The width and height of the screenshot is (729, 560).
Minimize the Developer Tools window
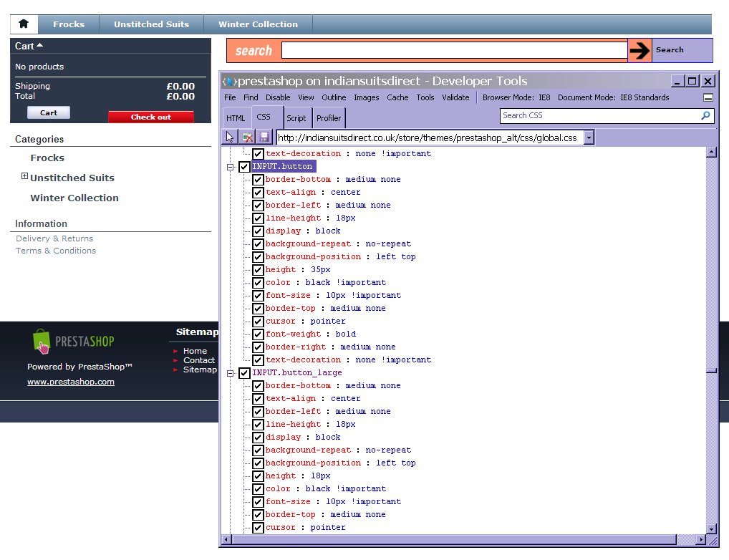(x=677, y=82)
